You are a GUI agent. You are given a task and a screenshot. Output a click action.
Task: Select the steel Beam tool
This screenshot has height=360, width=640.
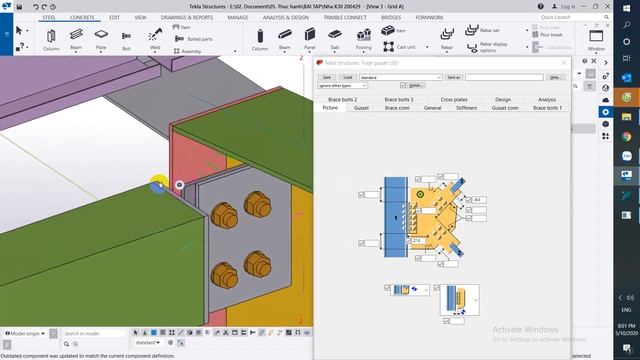pyautogui.click(x=76, y=40)
